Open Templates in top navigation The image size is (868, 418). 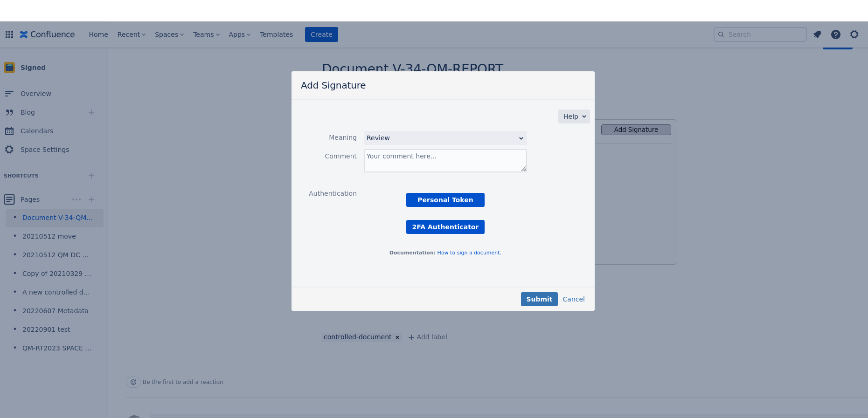277,34
